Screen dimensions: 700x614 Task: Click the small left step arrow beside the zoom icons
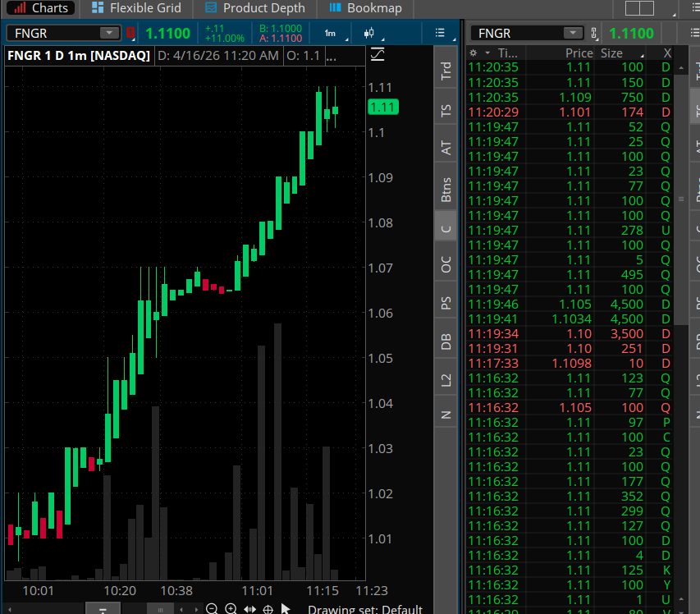[x=181, y=610]
